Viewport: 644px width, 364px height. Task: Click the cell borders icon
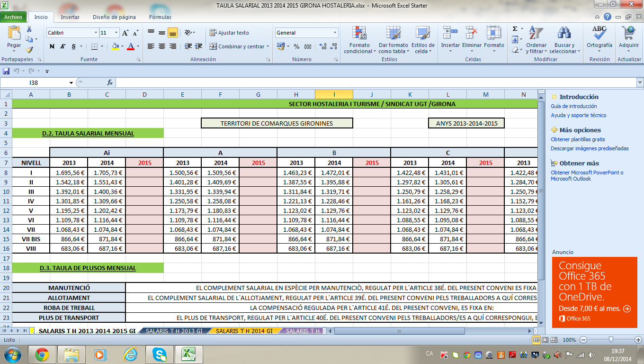tap(94, 46)
